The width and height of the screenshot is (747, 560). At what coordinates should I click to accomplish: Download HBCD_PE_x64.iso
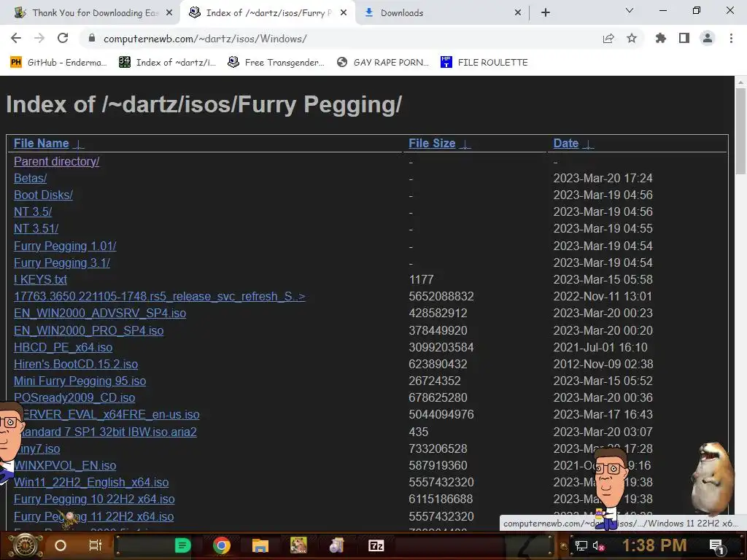63,347
